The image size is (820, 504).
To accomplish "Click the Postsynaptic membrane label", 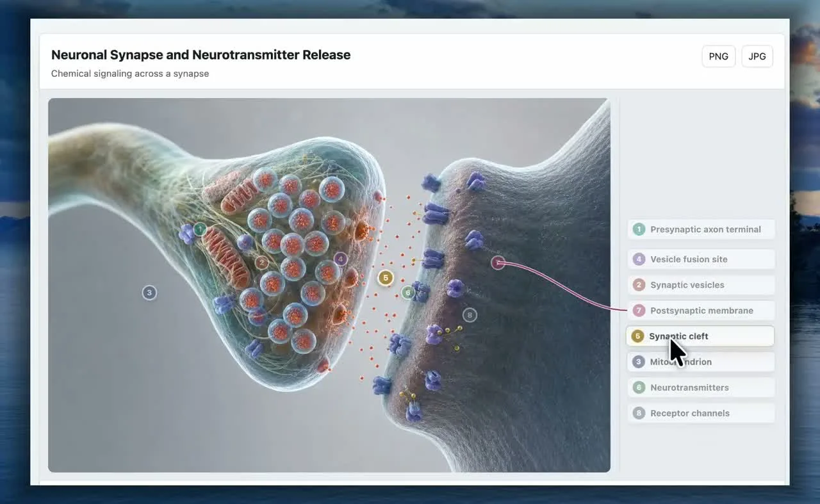I will click(x=701, y=311).
